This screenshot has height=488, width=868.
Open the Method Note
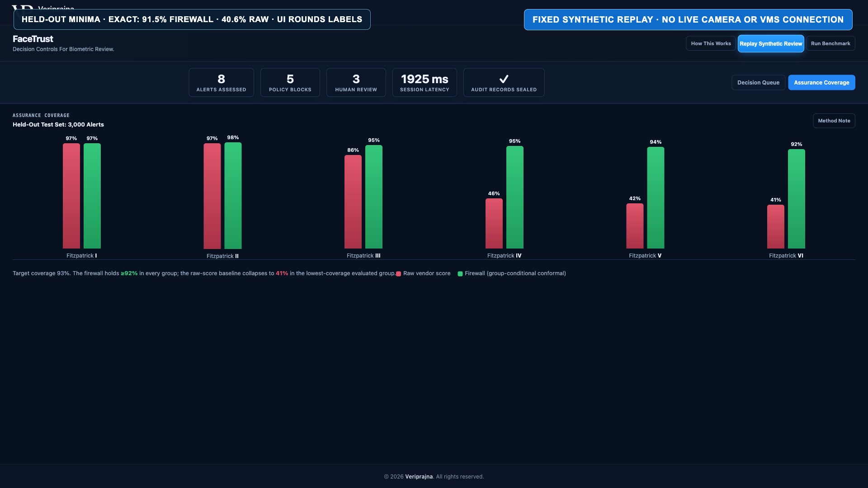point(834,121)
